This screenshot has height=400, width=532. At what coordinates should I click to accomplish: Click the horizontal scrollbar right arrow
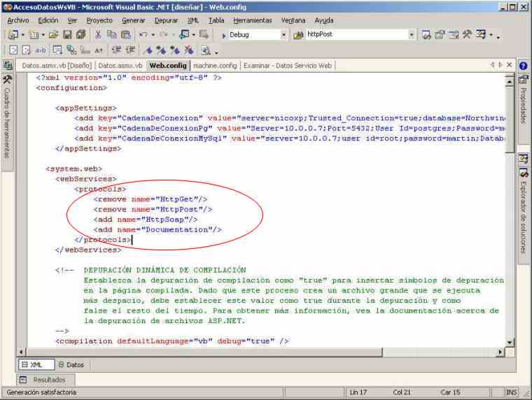click(x=500, y=352)
